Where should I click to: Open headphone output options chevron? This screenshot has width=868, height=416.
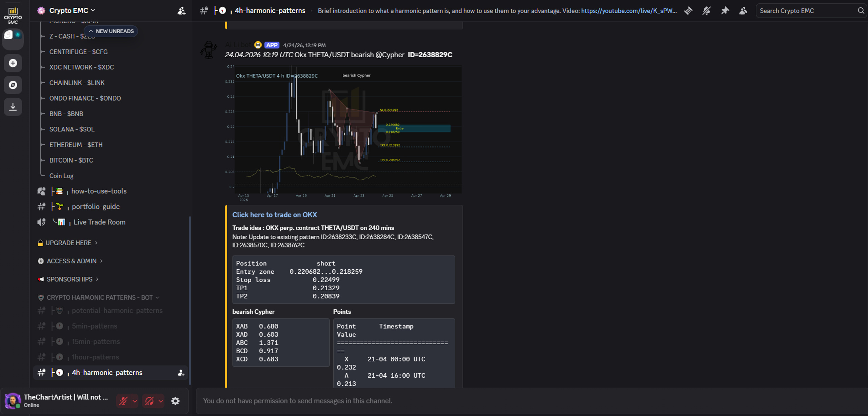[161, 401]
